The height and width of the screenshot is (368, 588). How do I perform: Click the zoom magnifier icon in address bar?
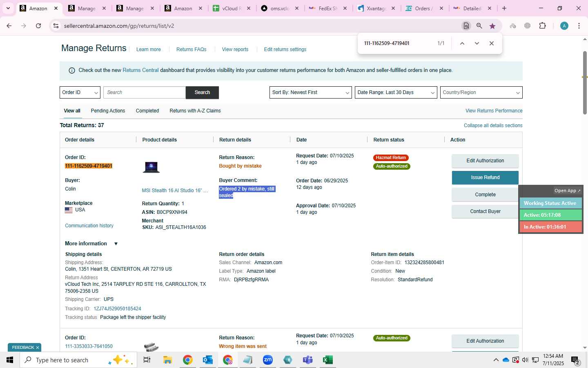pos(479,26)
